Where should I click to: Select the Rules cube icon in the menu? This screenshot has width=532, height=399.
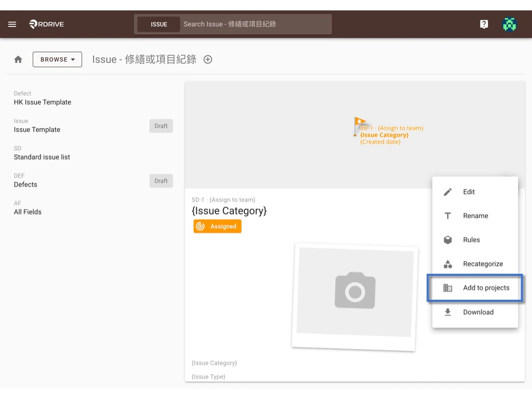pyautogui.click(x=447, y=240)
